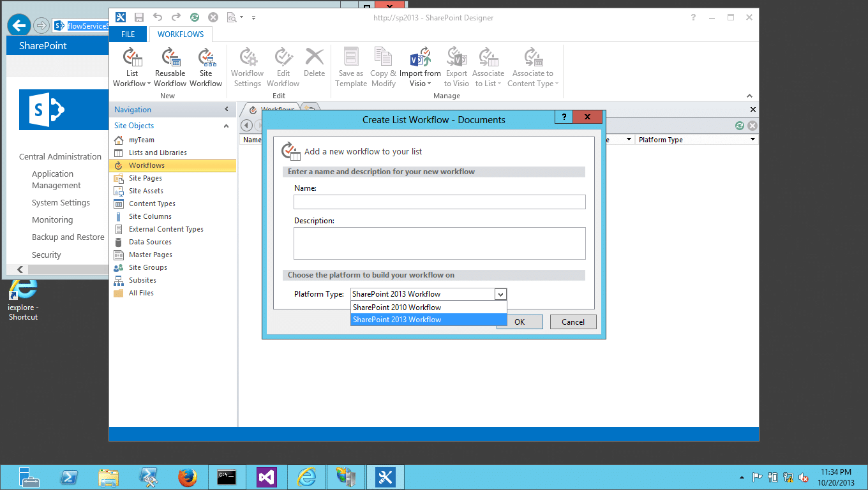Open the FILE tab

point(128,34)
